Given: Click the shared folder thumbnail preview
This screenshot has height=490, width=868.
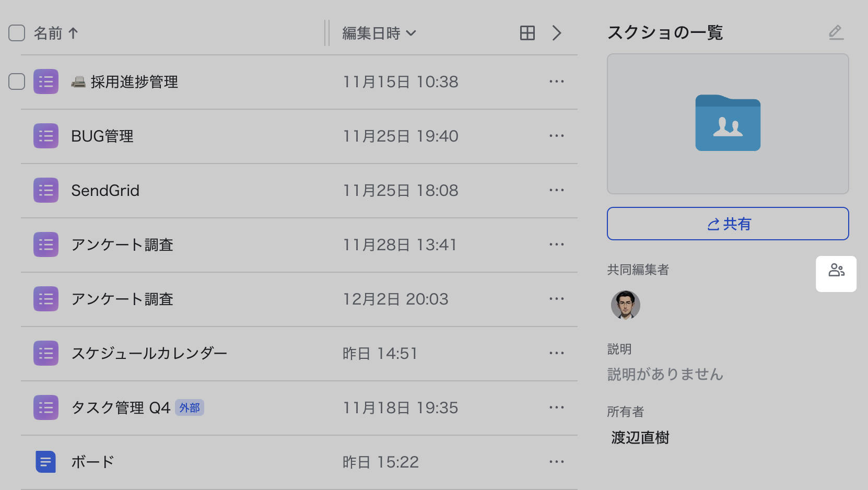Looking at the screenshot, I should [x=728, y=124].
